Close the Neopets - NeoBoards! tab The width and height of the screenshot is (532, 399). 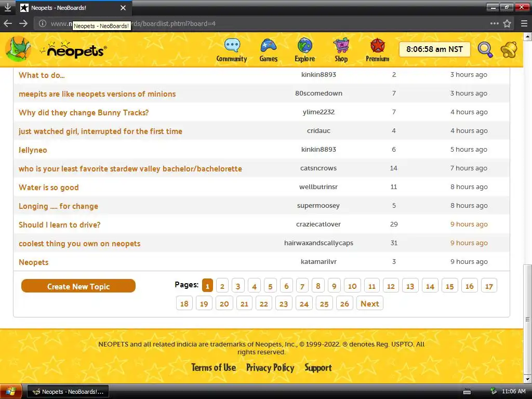pos(123,7)
